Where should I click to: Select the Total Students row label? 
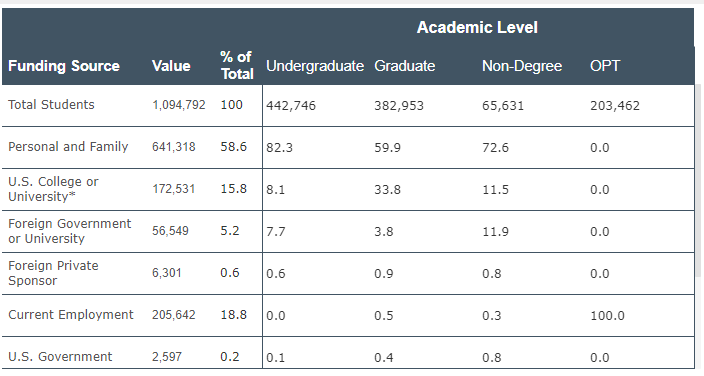point(51,105)
